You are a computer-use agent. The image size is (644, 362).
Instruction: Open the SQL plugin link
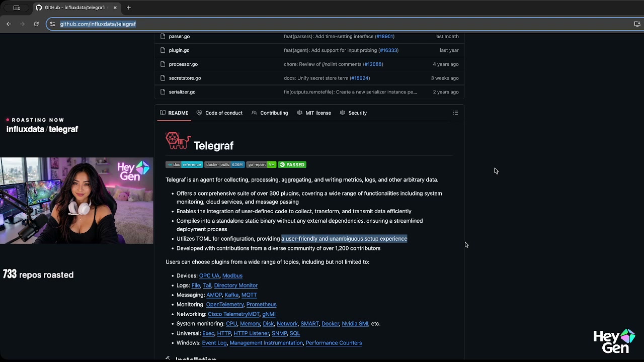coord(295,333)
